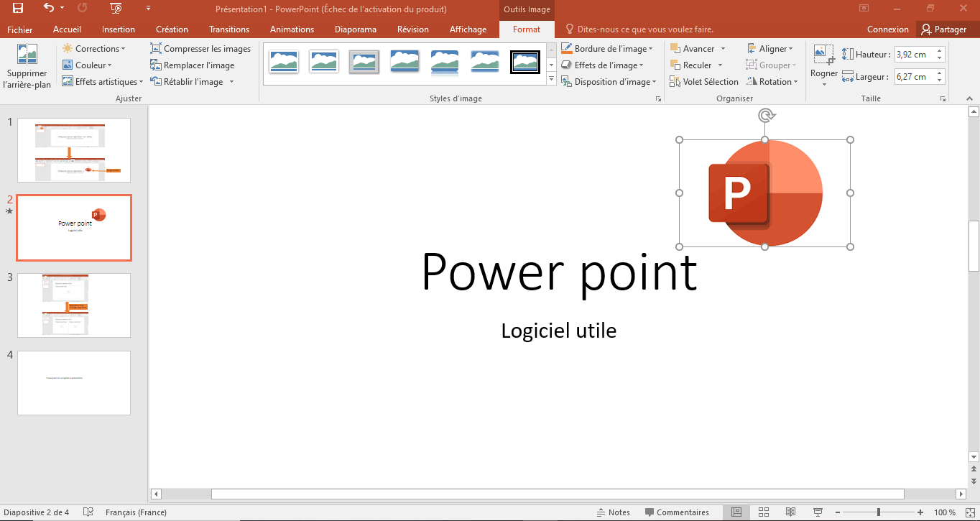Decrease Largeur with the down arrow
The height and width of the screenshot is (521, 980).
(x=940, y=80)
